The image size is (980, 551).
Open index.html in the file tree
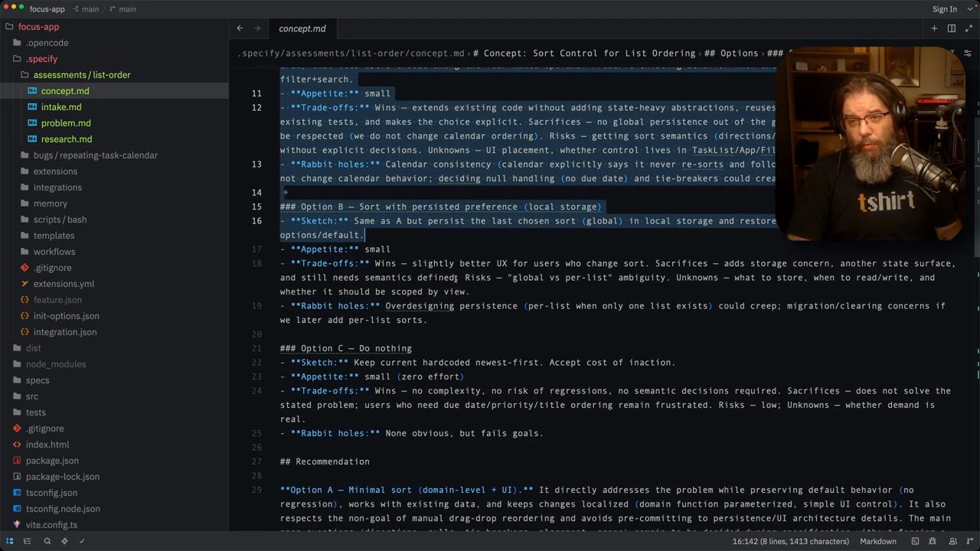(x=115, y=445)
